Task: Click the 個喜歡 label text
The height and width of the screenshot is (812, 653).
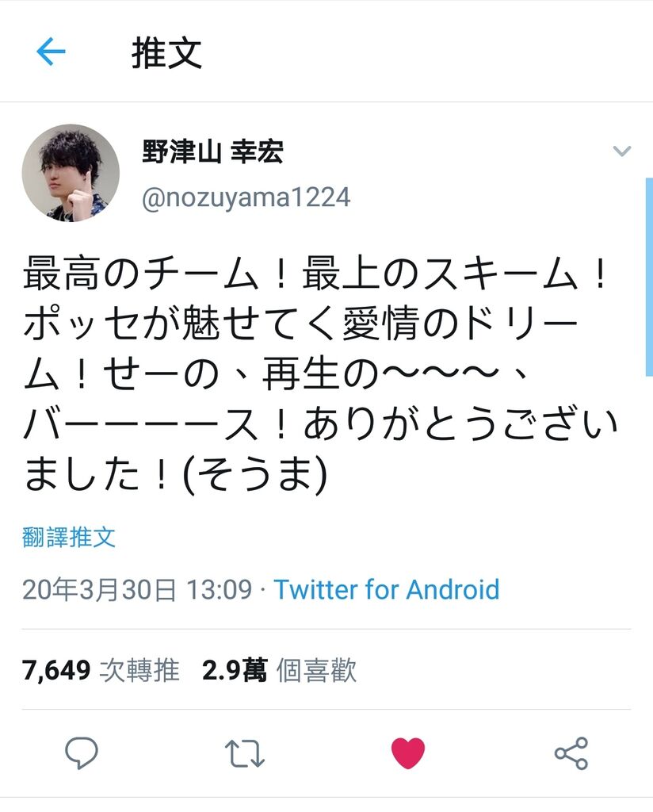Action: pyautogui.click(x=317, y=670)
